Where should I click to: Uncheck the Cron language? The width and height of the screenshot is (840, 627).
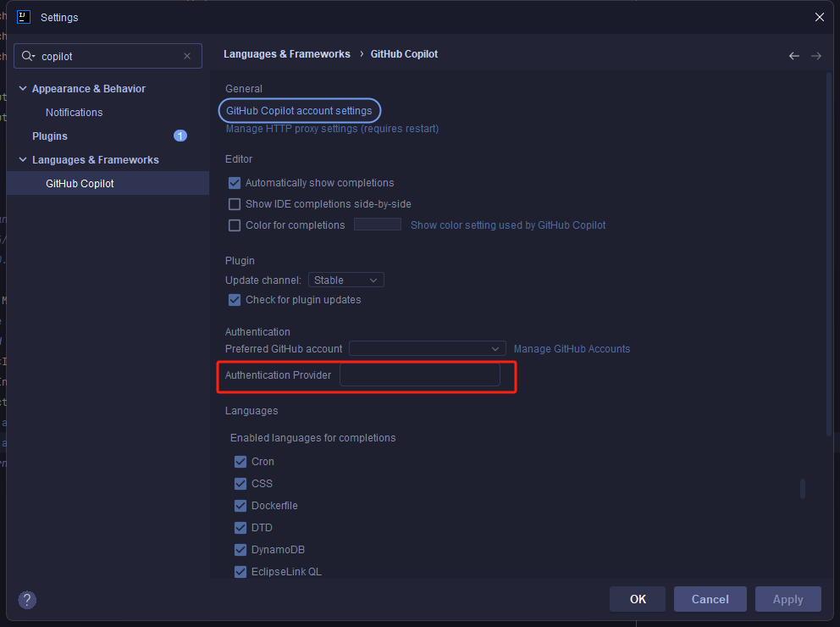click(240, 462)
